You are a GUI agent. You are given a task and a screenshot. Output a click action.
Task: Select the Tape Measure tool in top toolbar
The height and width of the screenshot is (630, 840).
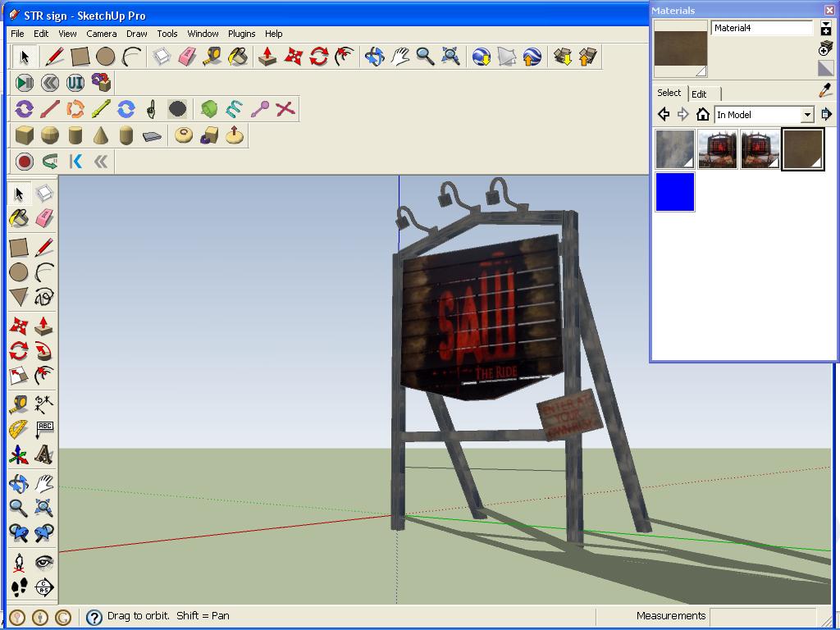[x=212, y=57]
